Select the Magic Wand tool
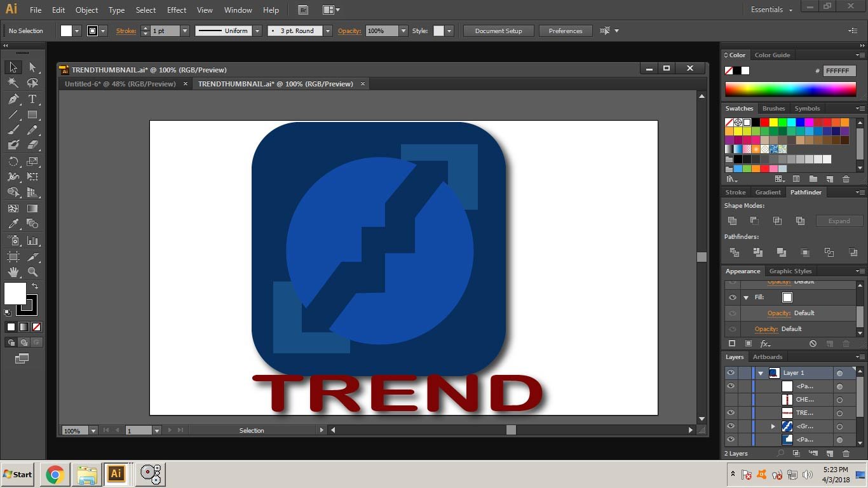868x488 pixels. pos(13,83)
